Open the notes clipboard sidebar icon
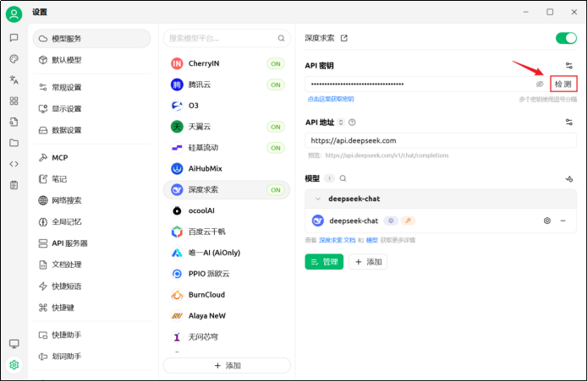This screenshot has height=382, width=588. tap(14, 185)
